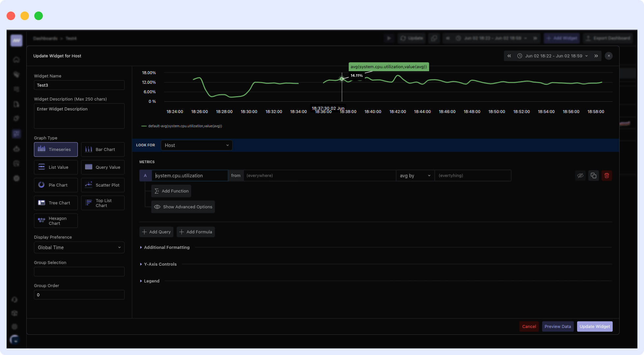Select the Pie Chart graph type
Viewport: 644px width, 355px height.
tap(56, 185)
